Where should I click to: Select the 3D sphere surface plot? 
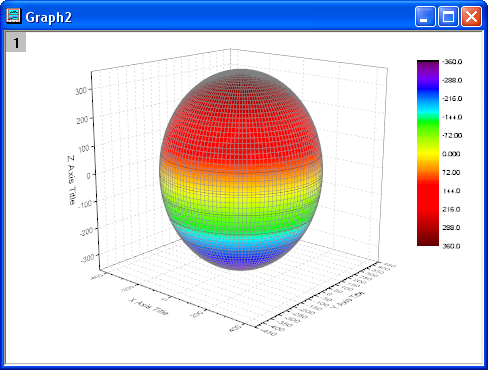click(x=241, y=170)
